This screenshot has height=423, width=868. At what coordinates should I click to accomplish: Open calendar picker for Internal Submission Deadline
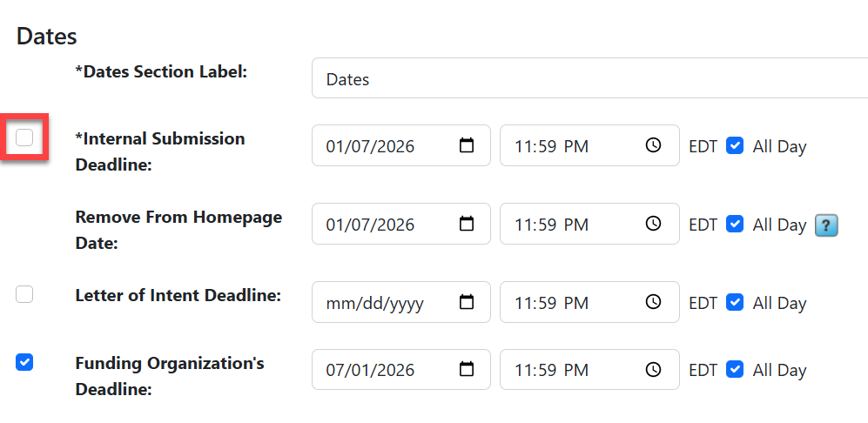468,145
